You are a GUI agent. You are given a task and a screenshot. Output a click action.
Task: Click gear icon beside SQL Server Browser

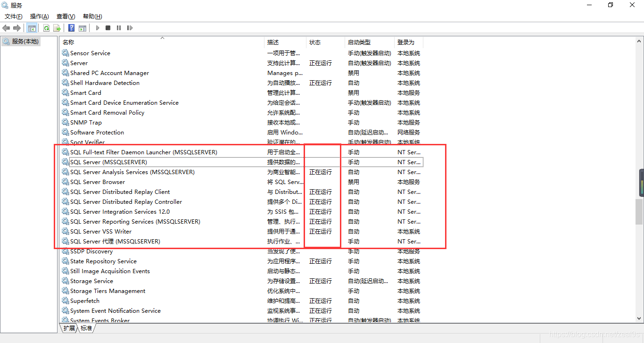point(66,182)
